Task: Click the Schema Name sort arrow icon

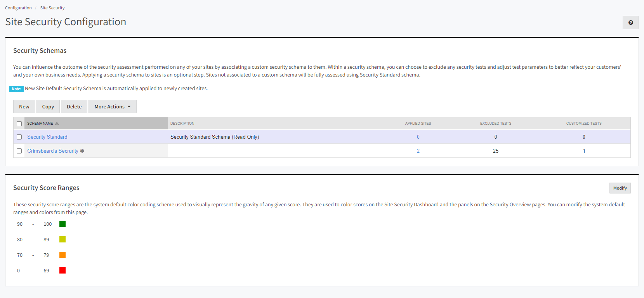Action: [57, 124]
